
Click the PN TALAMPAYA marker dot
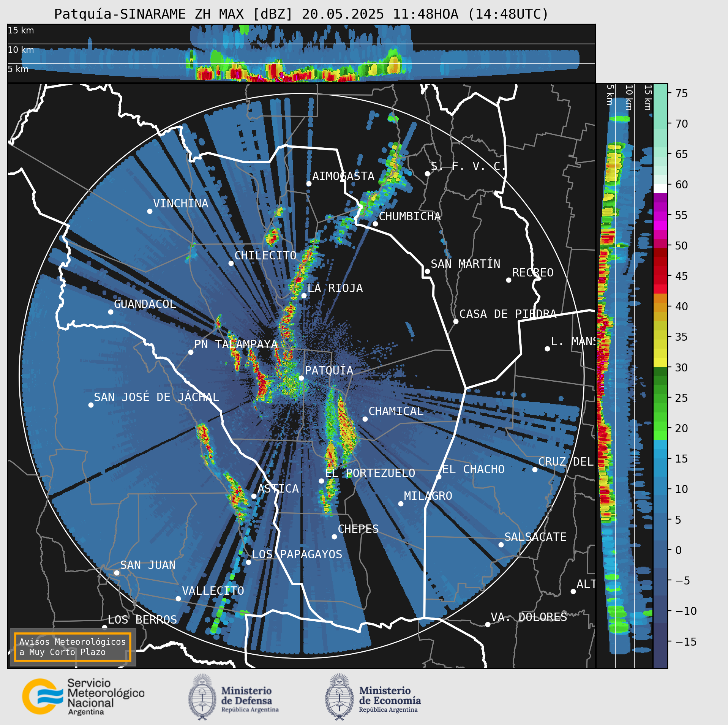click(x=191, y=352)
